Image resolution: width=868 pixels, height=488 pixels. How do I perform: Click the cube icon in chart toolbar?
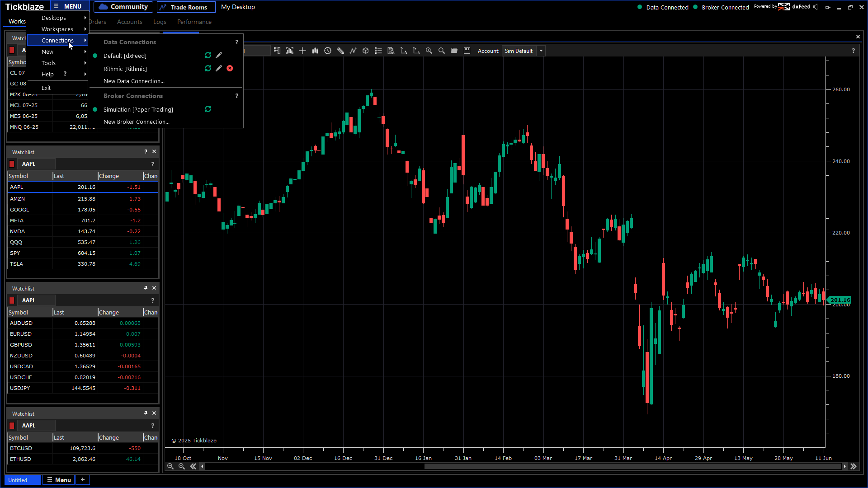366,51
